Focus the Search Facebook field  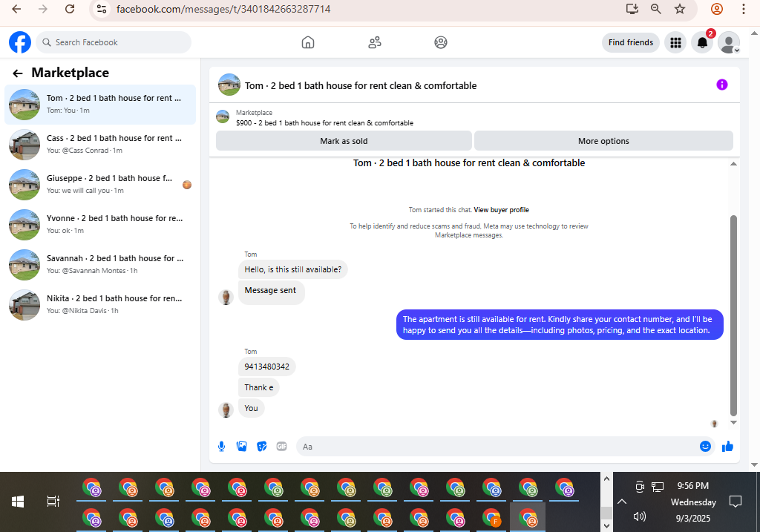click(114, 42)
